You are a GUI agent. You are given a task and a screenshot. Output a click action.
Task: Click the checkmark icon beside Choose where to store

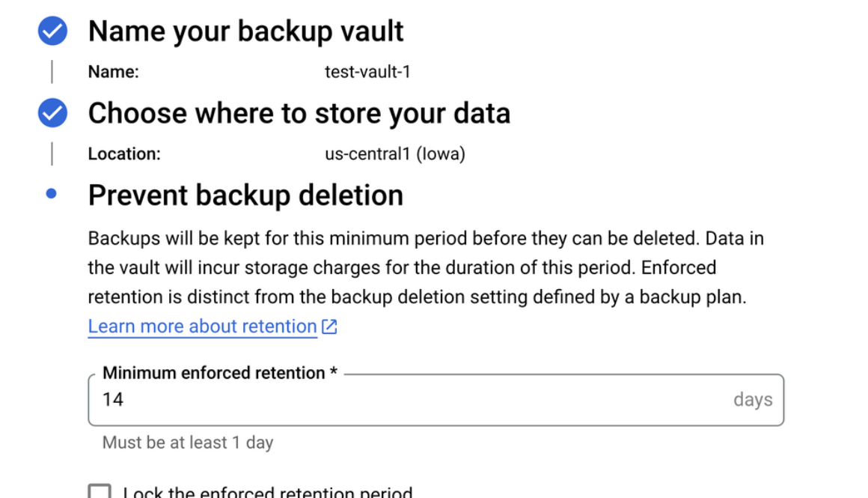[x=51, y=112]
